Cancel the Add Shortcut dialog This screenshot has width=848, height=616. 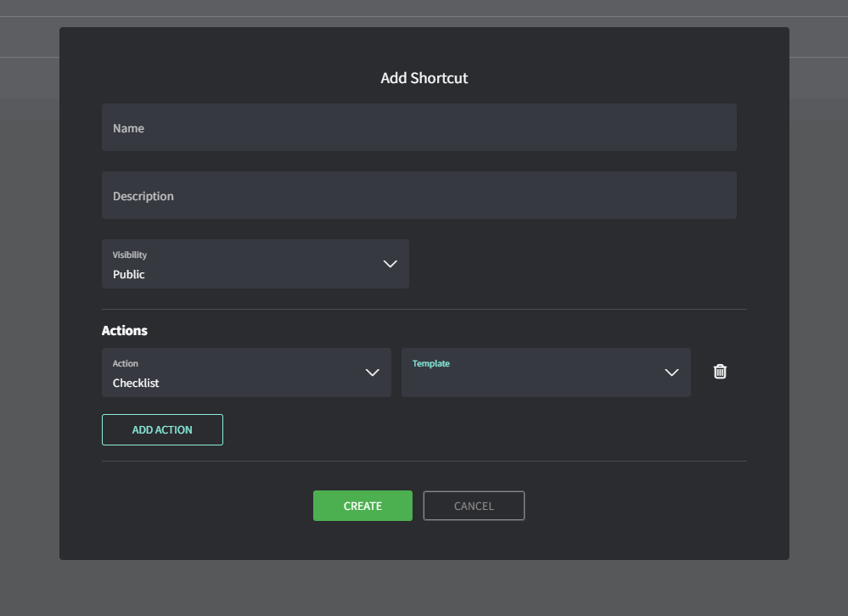pyautogui.click(x=474, y=506)
